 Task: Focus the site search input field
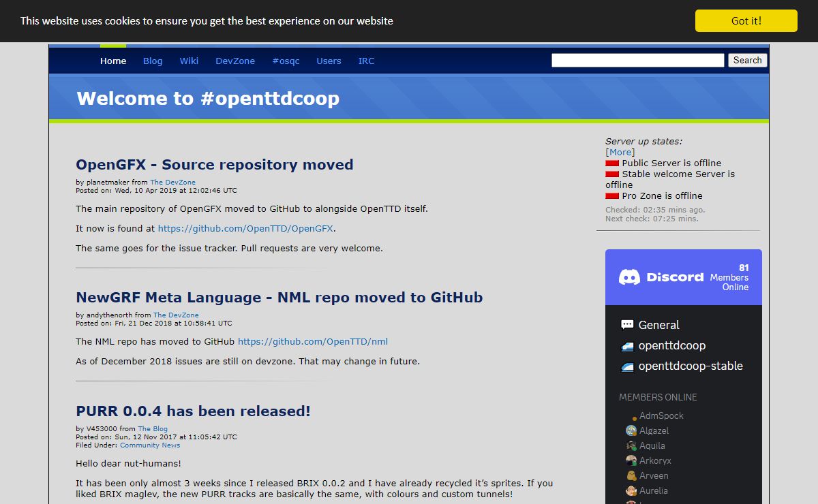click(638, 60)
